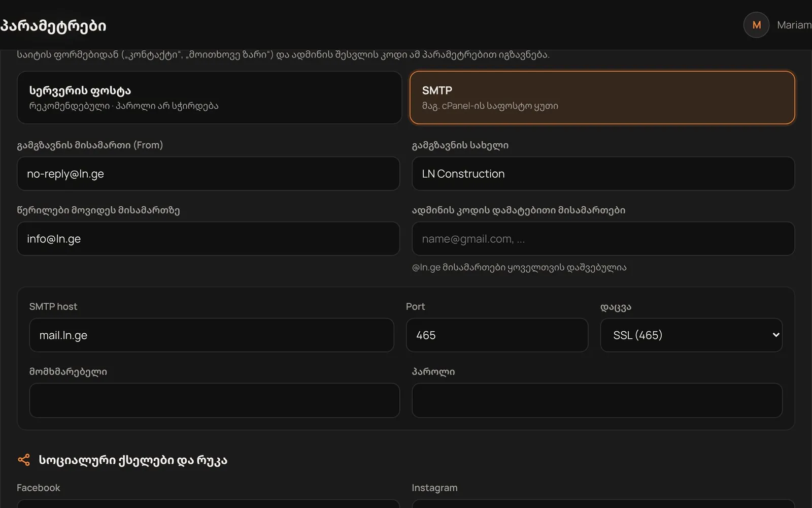Select the სერვერის ფოსტა mail option
This screenshot has height=508, width=812.
209,98
